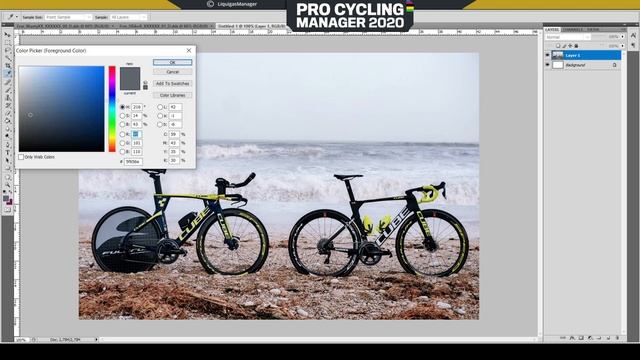Screen dimensions: 640x360
Task: Select the Eraser tool
Action: pos(7,113)
